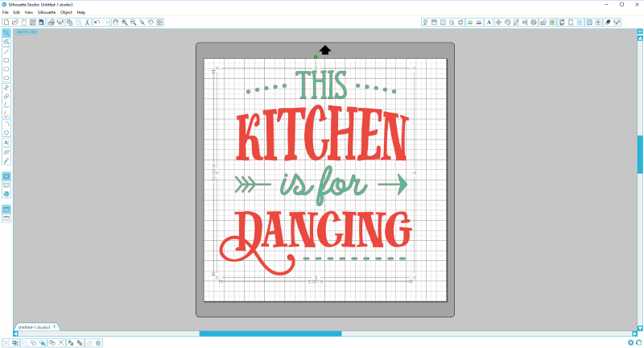The image size is (644, 348).
Task: Pick the Draw a Line tool
Action: (x=6, y=52)
